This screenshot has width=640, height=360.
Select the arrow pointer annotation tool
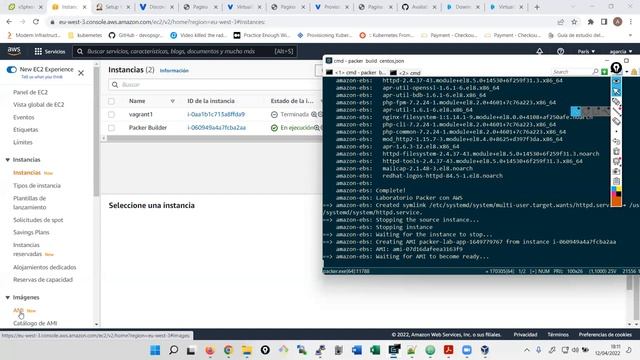point(616,91)
